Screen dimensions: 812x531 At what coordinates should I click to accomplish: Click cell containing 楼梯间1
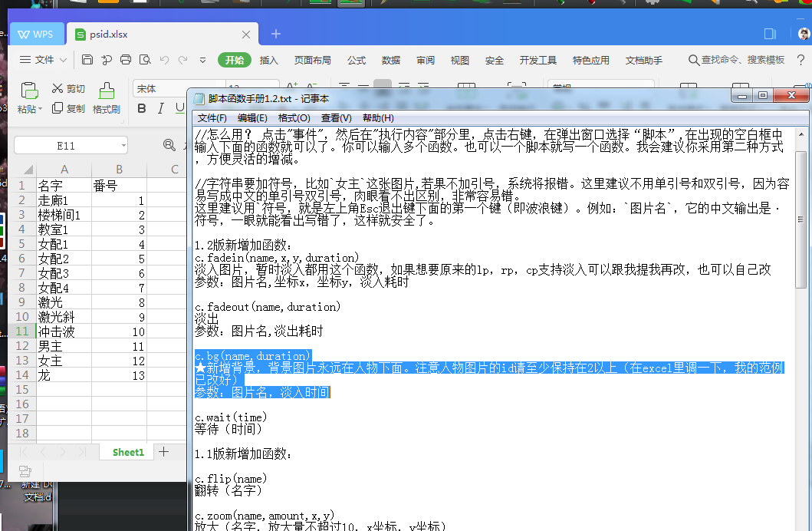[x=64, y=215]
